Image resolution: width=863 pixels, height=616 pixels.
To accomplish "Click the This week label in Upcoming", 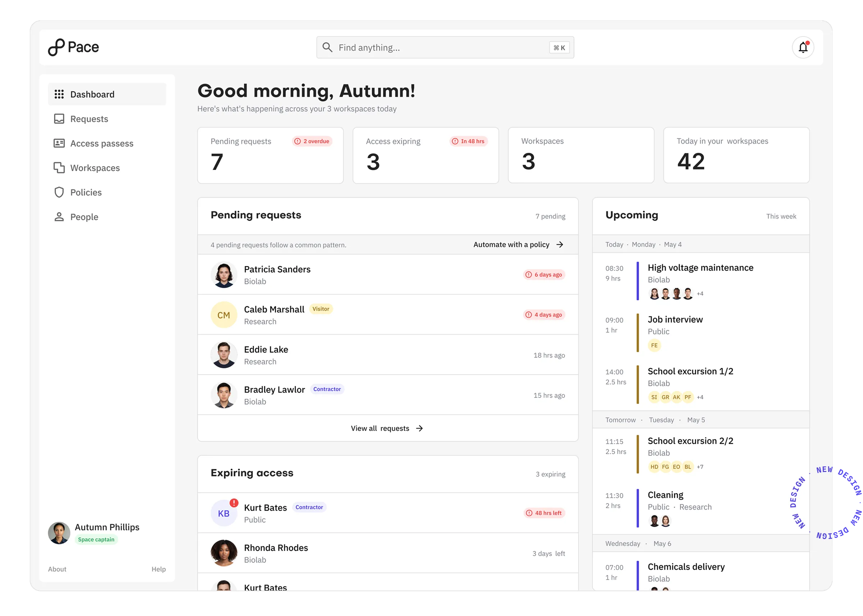I will point(781,216).
